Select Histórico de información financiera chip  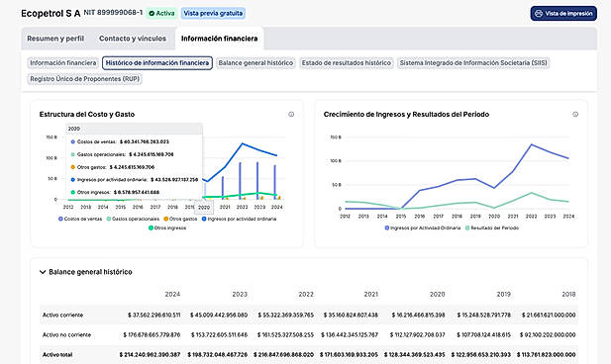(157, 63)
